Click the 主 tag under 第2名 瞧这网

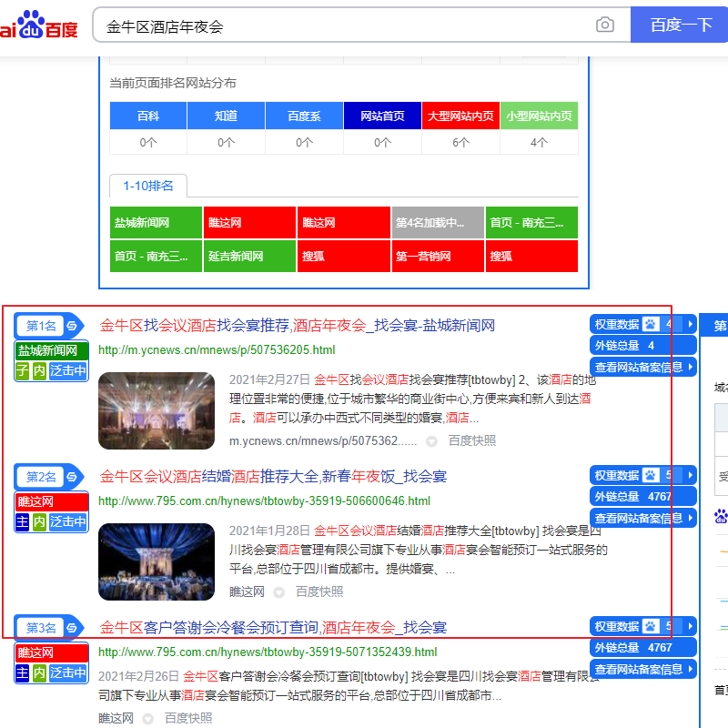point(22,521)
